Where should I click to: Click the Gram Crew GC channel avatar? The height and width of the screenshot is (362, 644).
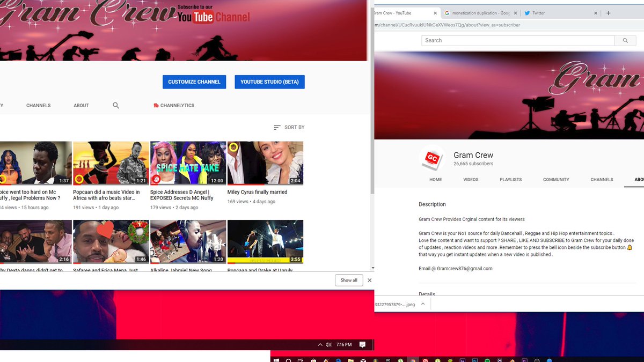pos(432,158)
